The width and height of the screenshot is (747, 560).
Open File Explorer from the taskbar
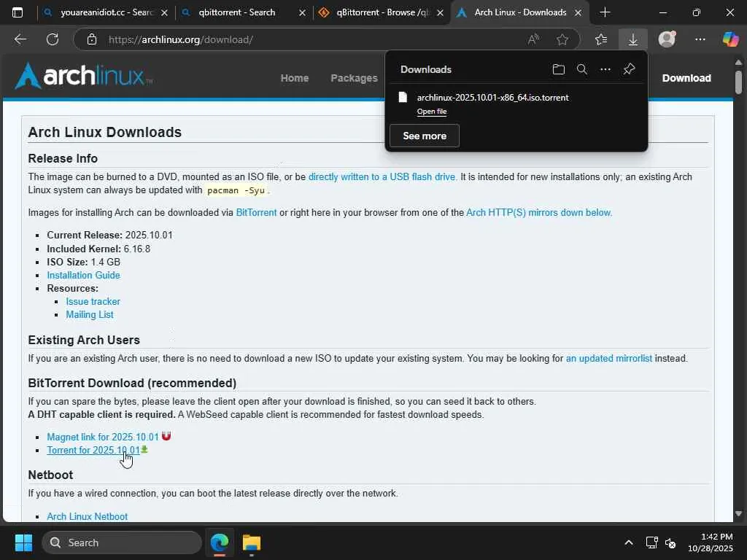(252, 542)
